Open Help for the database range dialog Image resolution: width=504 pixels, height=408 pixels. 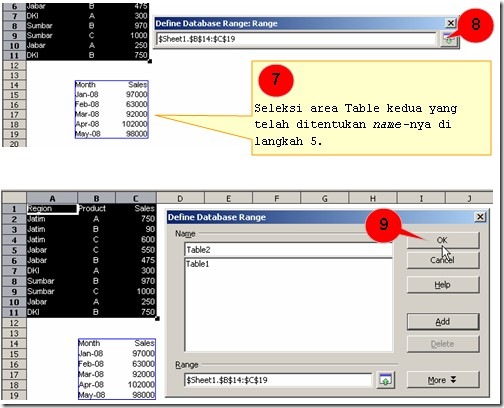click(443, 285)
